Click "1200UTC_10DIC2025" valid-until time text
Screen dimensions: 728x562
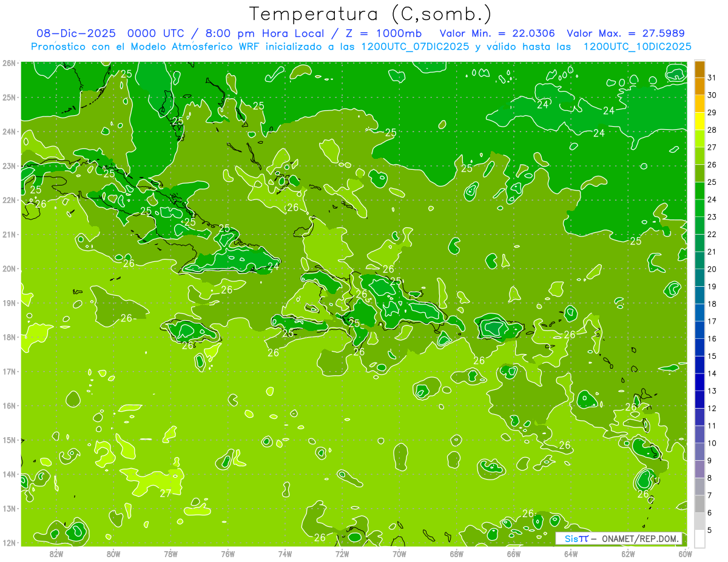click(x=637, y=47)
